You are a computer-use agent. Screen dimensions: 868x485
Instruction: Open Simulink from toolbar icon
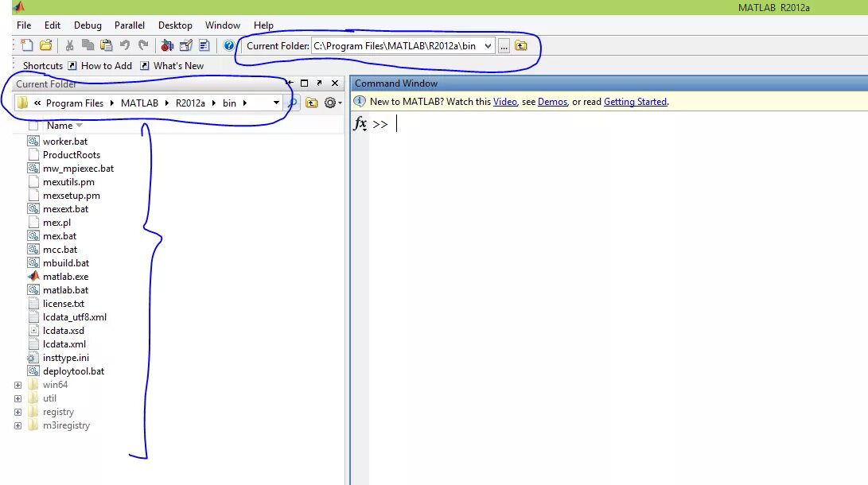click(x=167, y=45)
